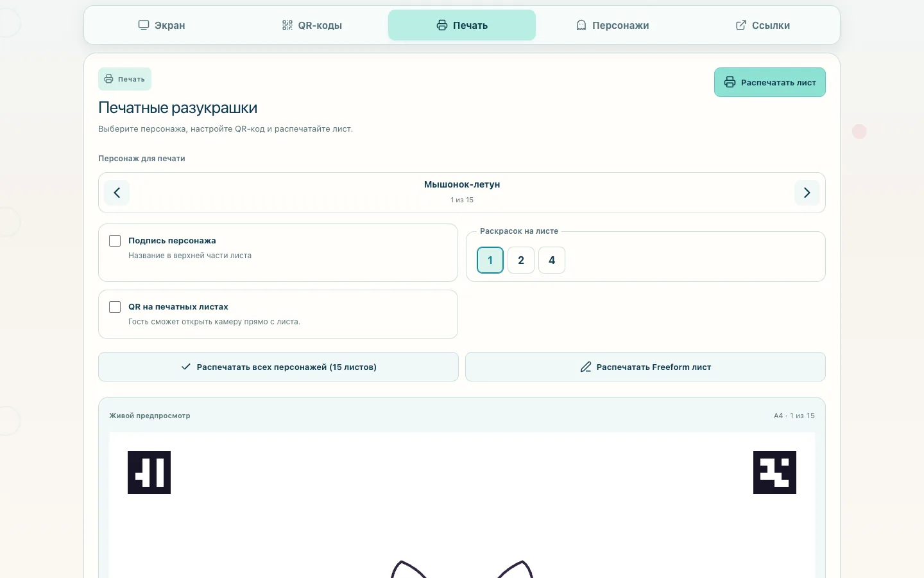Select 1 coloring page per sheet
This screenshot has width=924, height=578.
click(x=490, y=260)
